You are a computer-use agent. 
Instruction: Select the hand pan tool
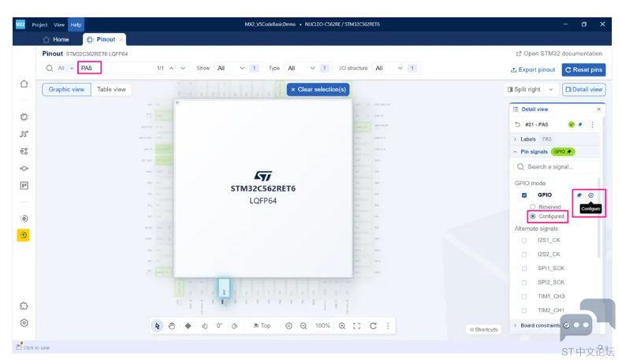coord(171,325)
